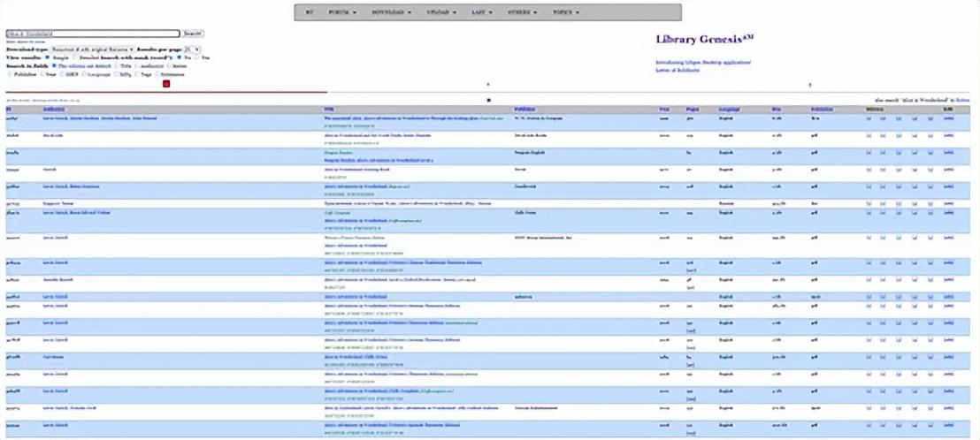Sort results by the Title column header

coord(329,110)
